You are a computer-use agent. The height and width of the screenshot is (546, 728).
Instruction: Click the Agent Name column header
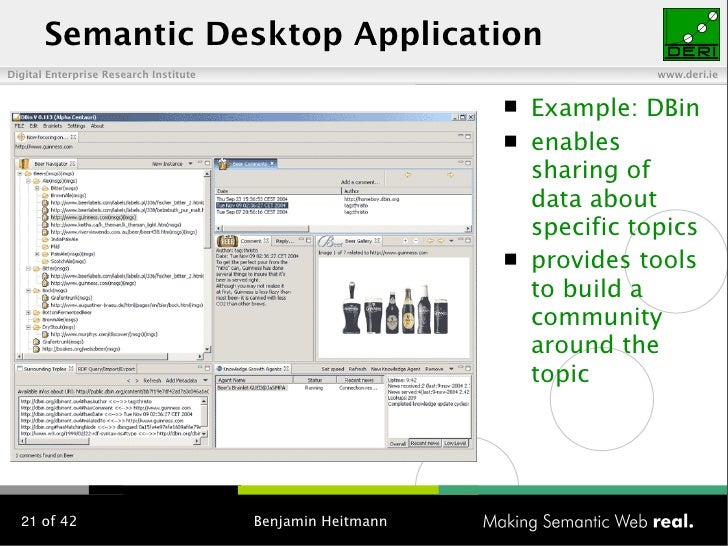pos(254,380)
